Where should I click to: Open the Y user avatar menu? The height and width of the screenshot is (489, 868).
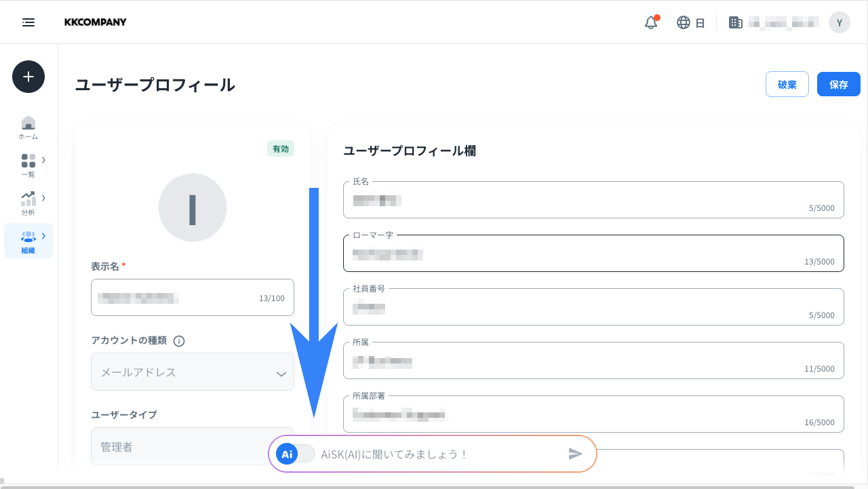tap(840, 22)
